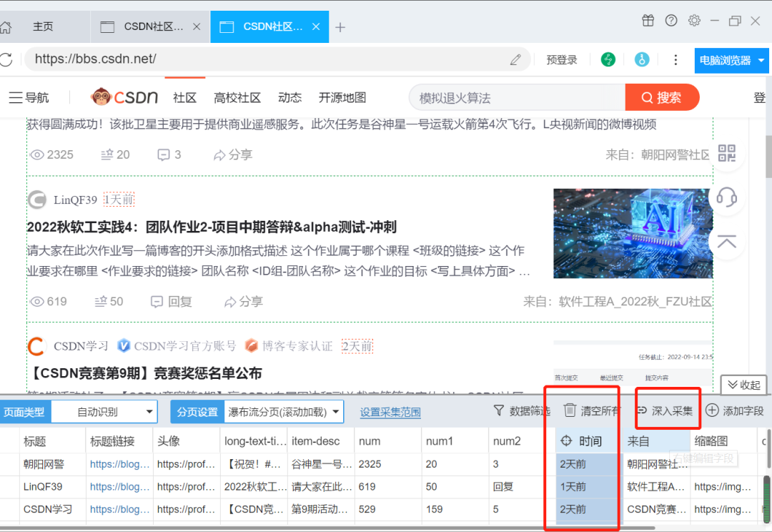
Task: Click the back-to-top arrow icon
Action: click(726, 242)
